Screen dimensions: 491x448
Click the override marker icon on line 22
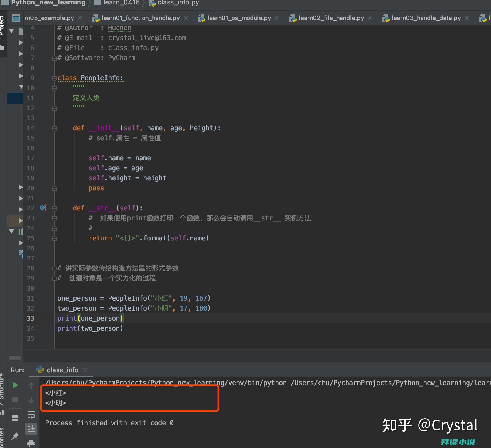43,208
